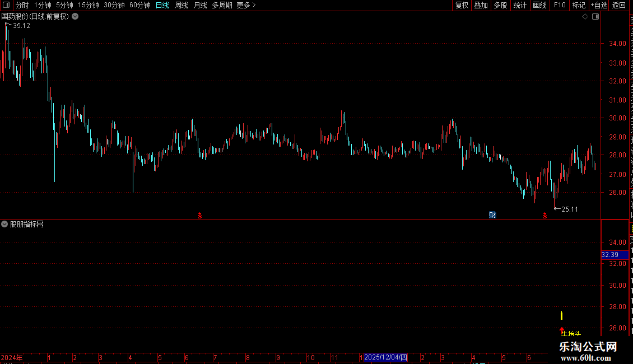Select the 5分钟 period
This screenshot has width=633, height=364.
click(64, 5)
